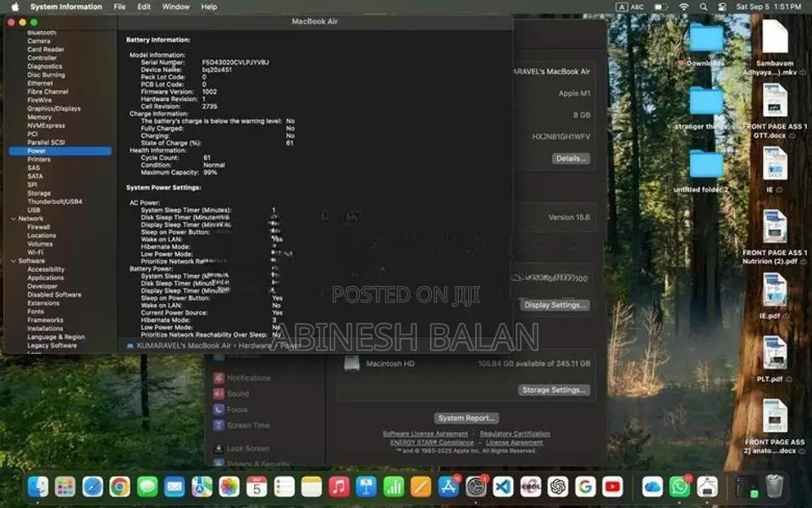Open ENERGY STAR Compliance link
812x508 pixels.
coord(431,442)
